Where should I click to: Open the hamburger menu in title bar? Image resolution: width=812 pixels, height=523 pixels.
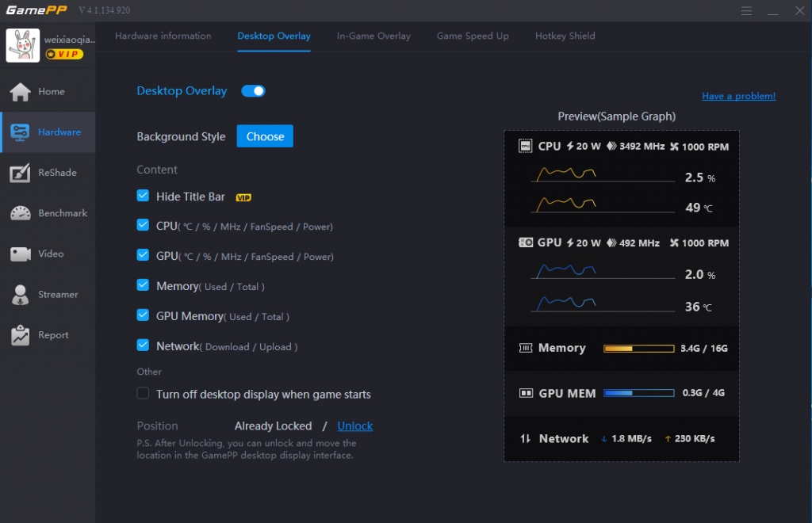[746, 11]
